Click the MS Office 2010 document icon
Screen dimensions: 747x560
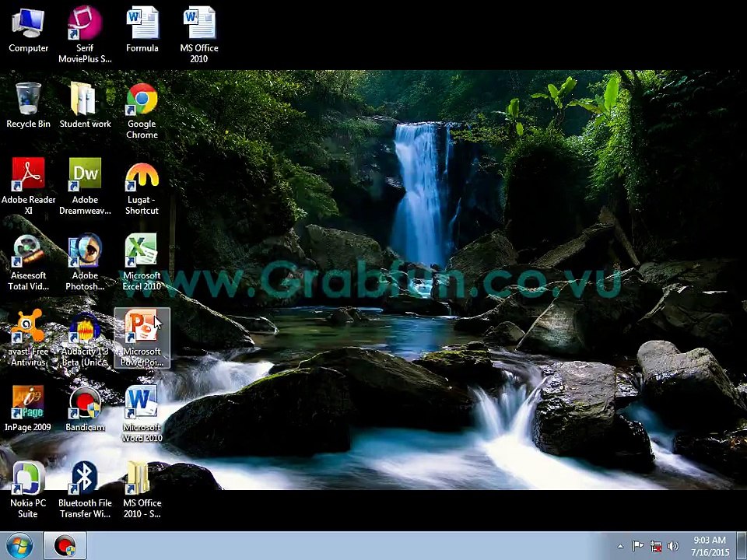pyautogui.click(x=199, y=34)
